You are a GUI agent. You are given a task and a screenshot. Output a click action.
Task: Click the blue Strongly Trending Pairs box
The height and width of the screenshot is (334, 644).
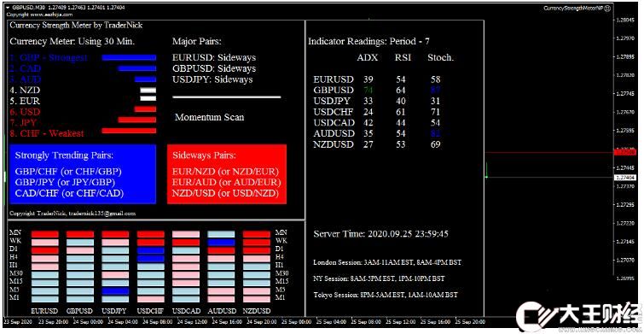point(83,174)
